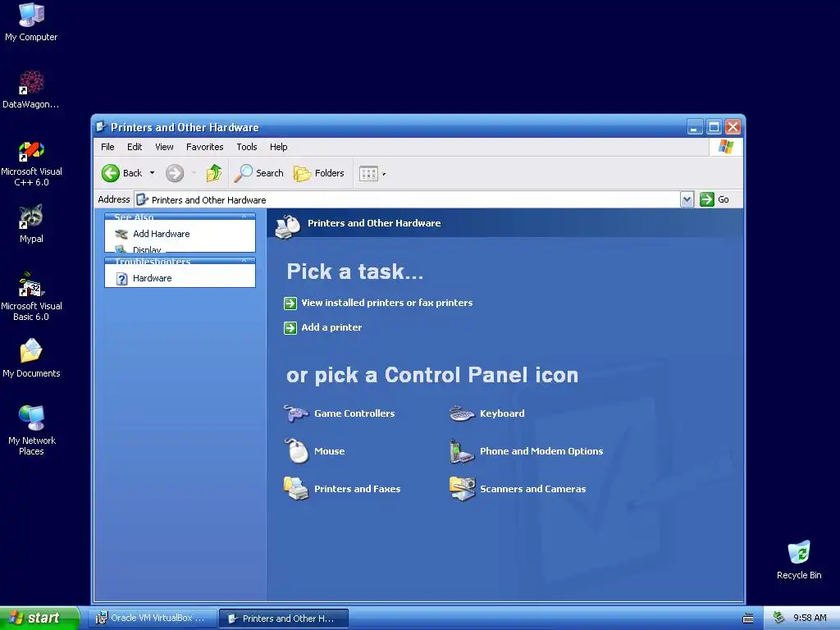Click the Add Hardware link
Screen dimensions: 840x630
[x=162, y=234]
